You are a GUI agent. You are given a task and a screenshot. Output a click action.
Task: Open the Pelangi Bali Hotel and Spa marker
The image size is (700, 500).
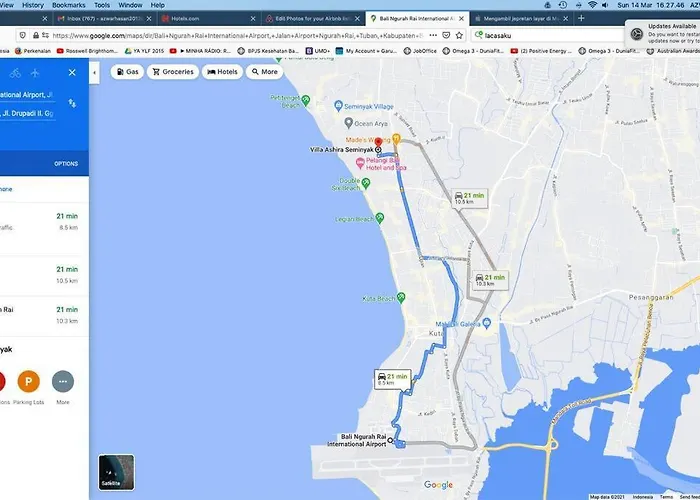(360, 163)
